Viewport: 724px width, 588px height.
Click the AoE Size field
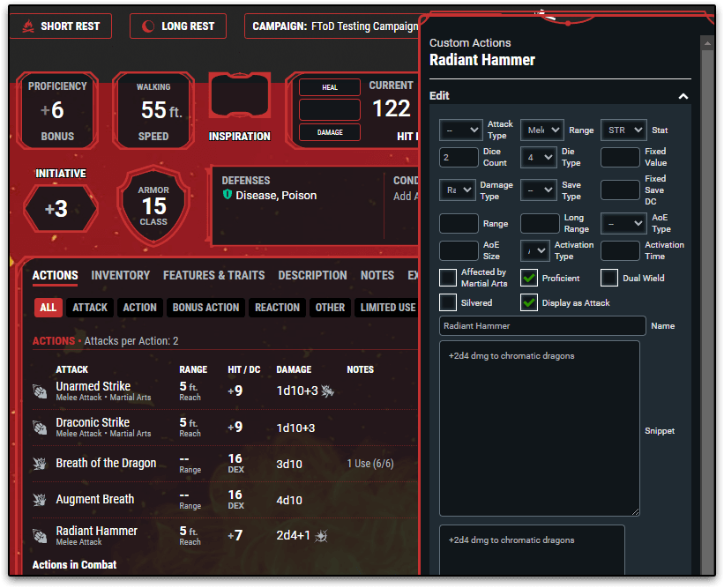click(459, 250)
